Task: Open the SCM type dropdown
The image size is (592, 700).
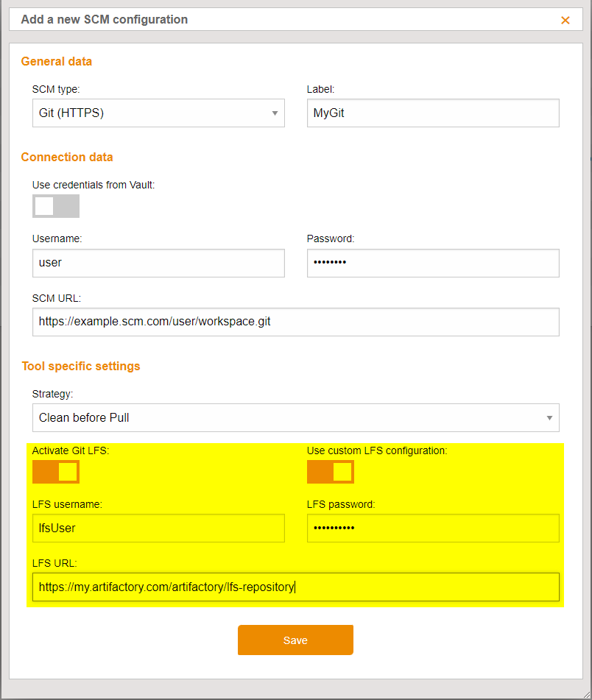Action: pos(158,113)
